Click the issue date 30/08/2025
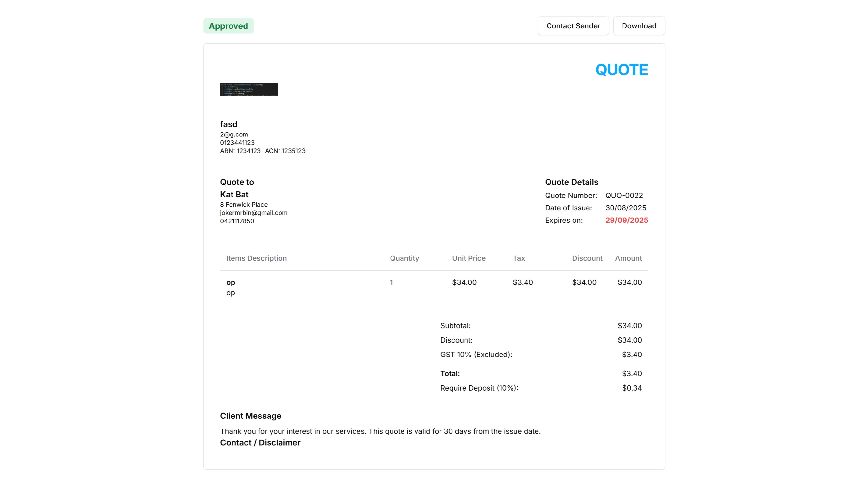 625,208
